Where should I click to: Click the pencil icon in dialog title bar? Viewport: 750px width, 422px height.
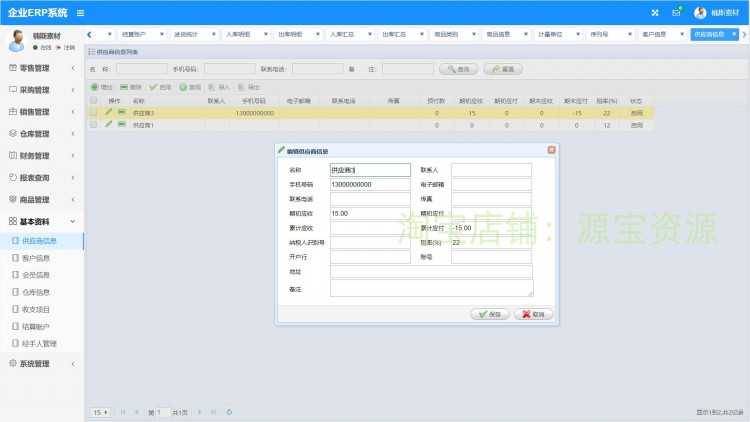click(x=281, y=150)
